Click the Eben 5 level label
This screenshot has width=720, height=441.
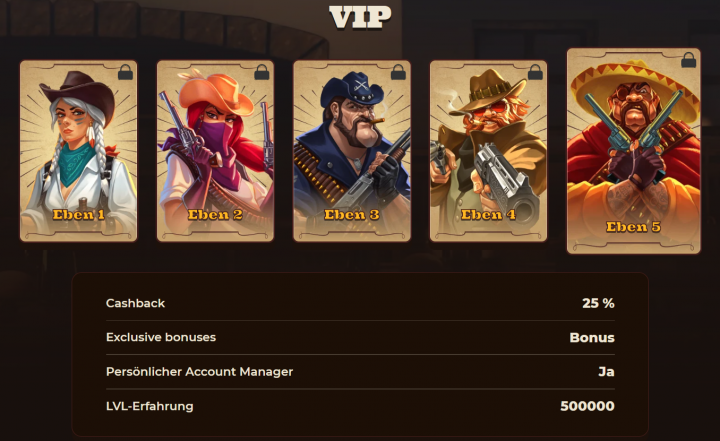633,226
